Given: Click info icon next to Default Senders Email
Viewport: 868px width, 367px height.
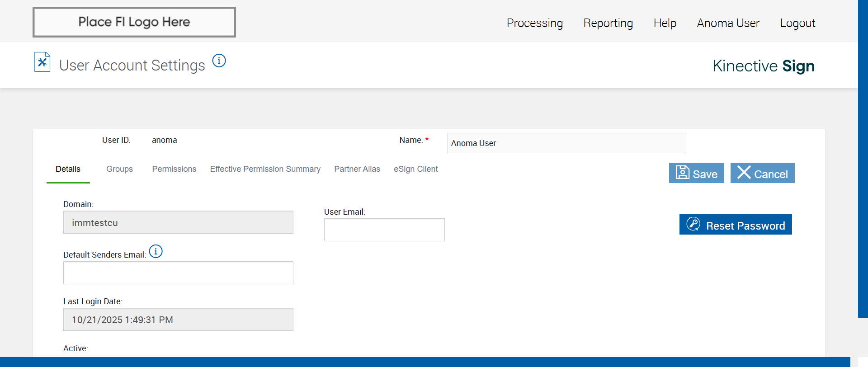Looking at the screenshot, I should click(x=156, y=251).
